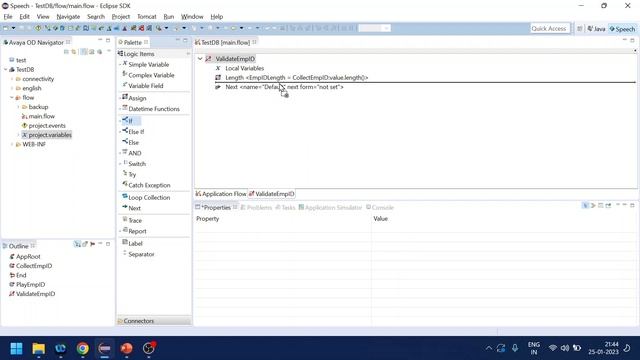This screenshot has width=640, height=360.
Task: Open the Windows Start menu
Action: (x=16, y=349)
